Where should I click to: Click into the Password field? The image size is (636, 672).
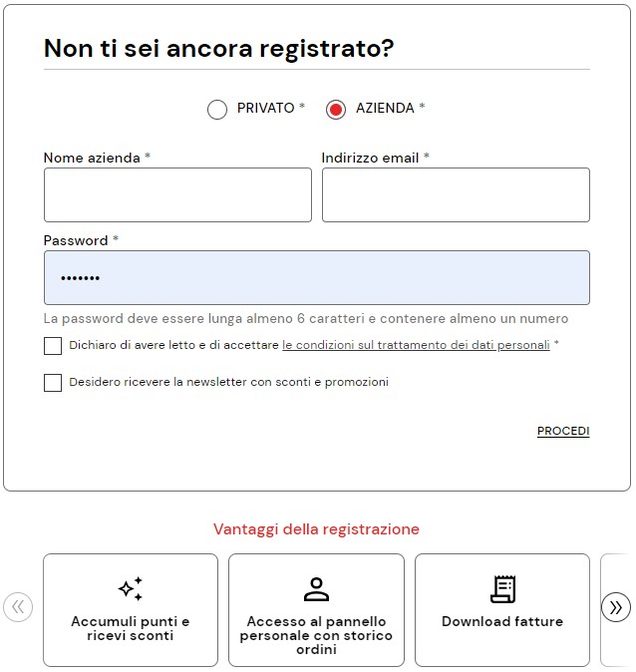(317, 278)
